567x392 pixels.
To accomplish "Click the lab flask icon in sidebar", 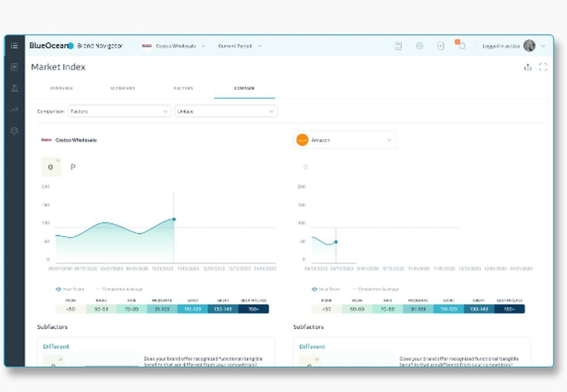I will click(15, 88).
